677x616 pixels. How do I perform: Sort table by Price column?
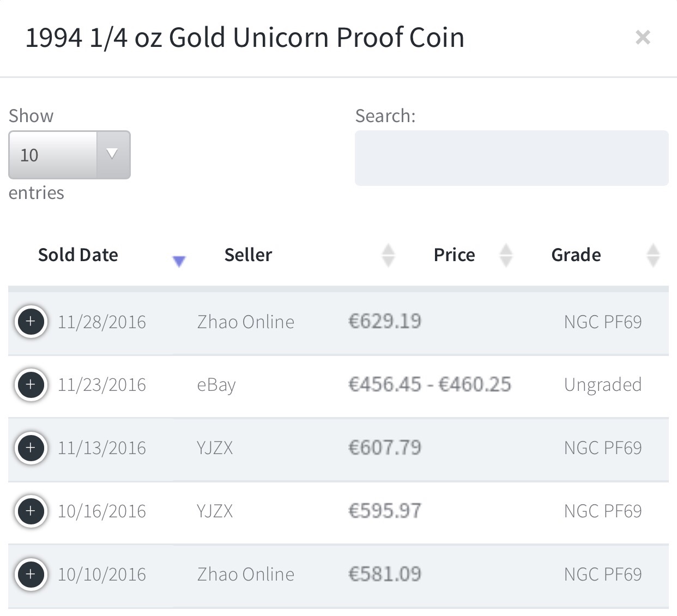pyautogui.click(x=454, y=255)
